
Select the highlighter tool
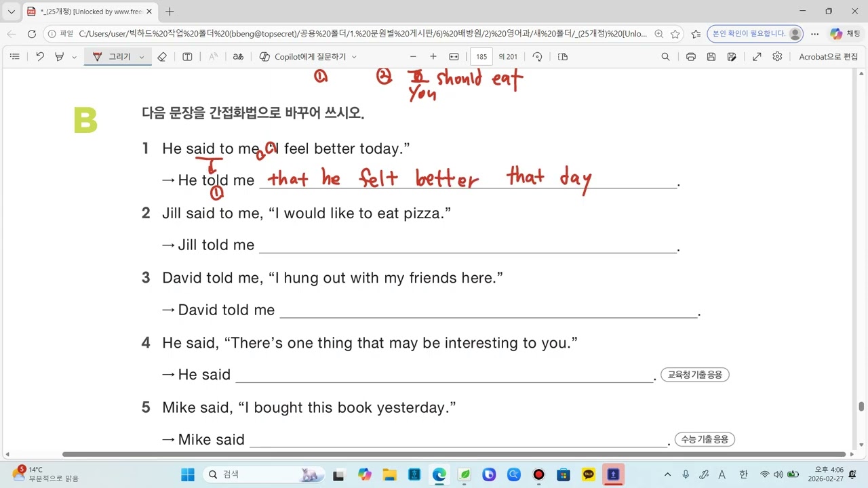(x=59, y=57)
